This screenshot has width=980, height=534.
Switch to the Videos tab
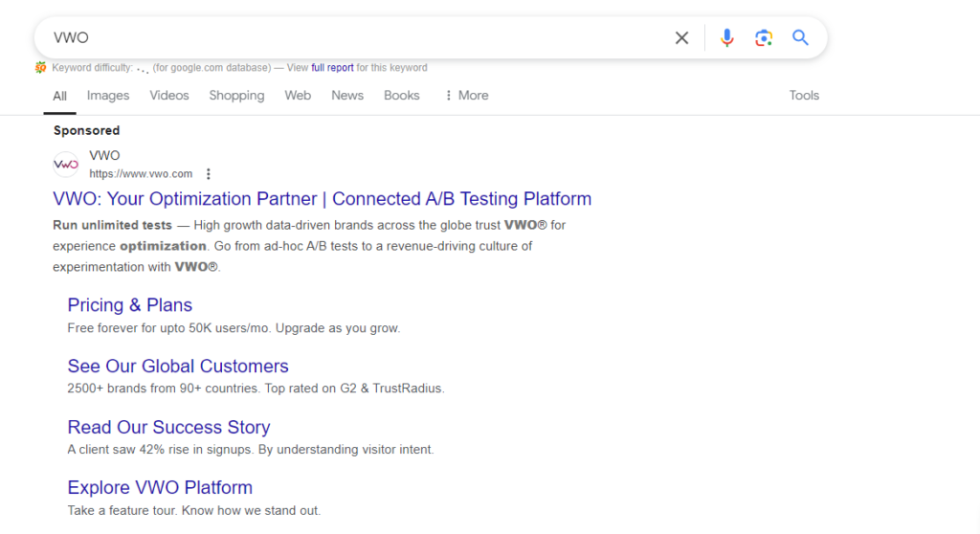(168, 95)
